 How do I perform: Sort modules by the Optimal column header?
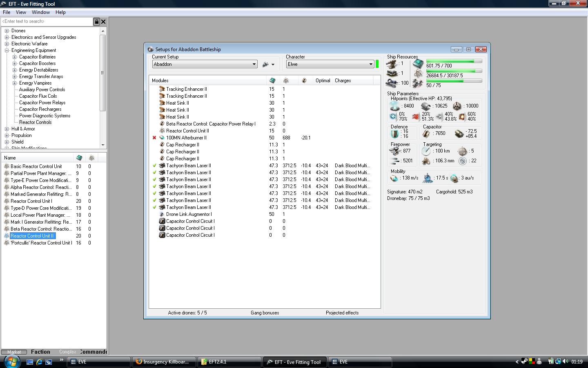pos(323,81)
